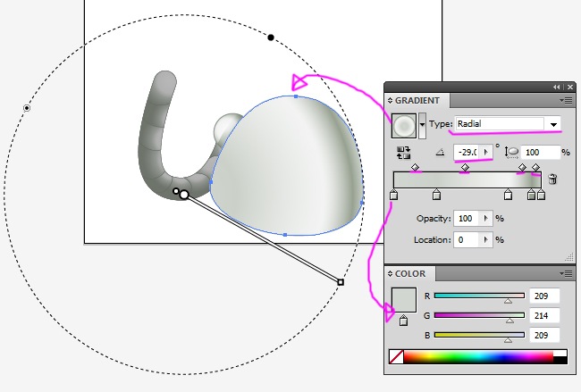Image resolution: width=581 pixels, height=392 pixels.
Task: Click the gradient annotator large origin circle
Action: pos(184,195)
